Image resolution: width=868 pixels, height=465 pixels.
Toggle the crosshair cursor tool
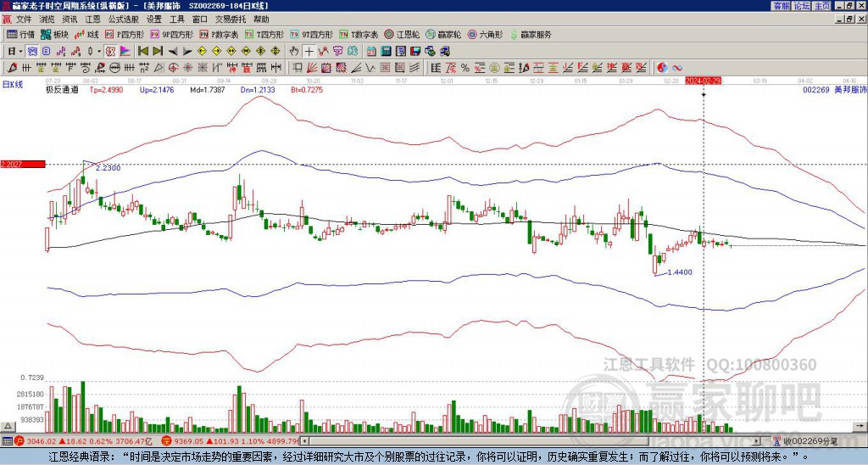309,52
